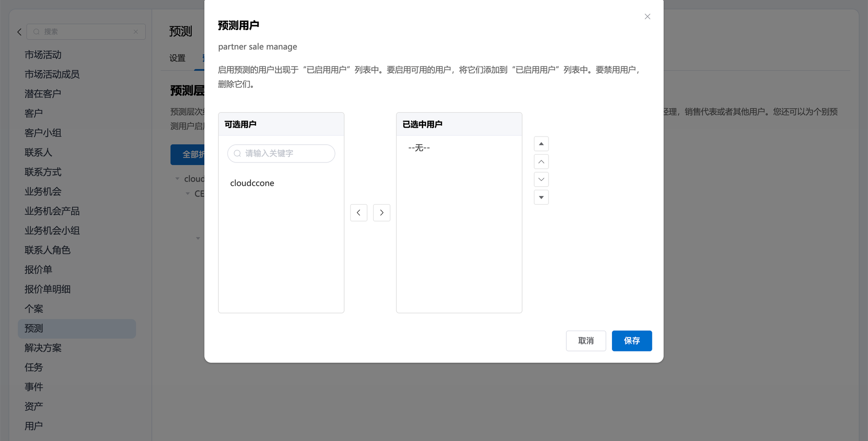The width and height of the screenshot is (868, 441).
Task: Move selected user up one position
Action: (541, 162)
